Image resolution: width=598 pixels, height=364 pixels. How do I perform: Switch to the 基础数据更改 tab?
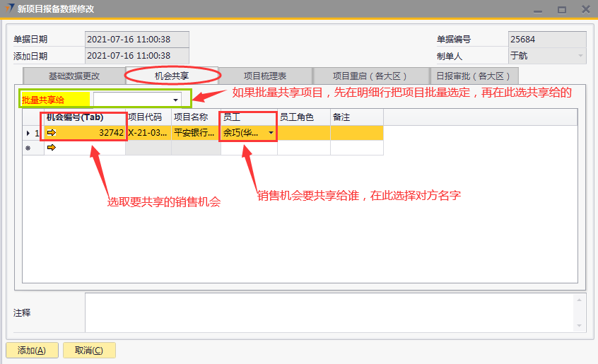74,76
